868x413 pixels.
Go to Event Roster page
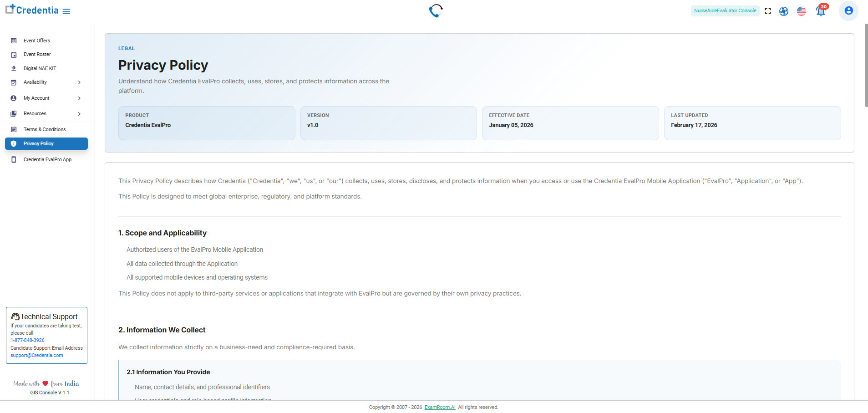coord(37,55)
